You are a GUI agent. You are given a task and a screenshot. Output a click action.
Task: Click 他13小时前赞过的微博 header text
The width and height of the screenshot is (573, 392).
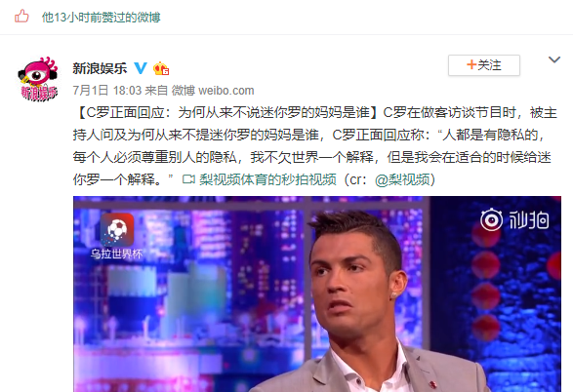(x=101, y=17)
